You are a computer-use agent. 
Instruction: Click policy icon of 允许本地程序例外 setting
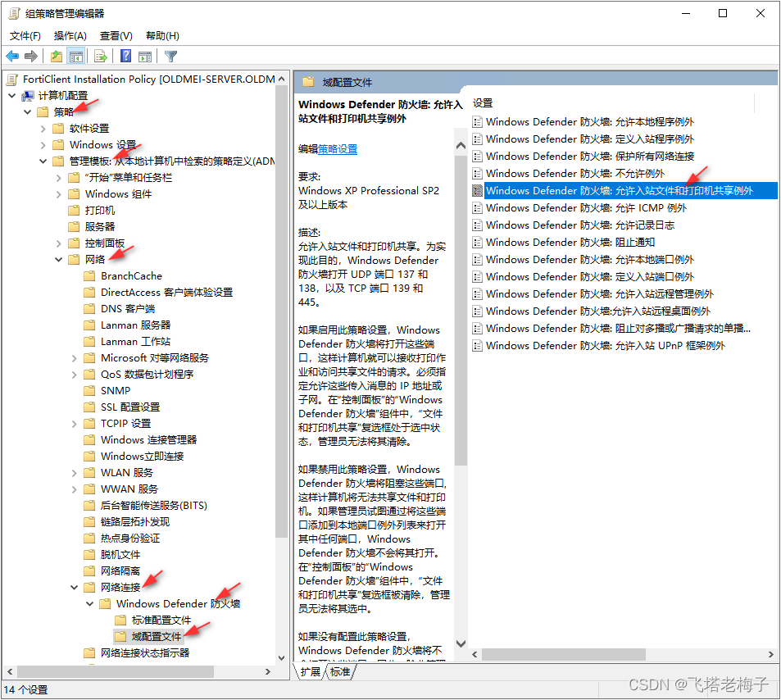tap(477, 122)
